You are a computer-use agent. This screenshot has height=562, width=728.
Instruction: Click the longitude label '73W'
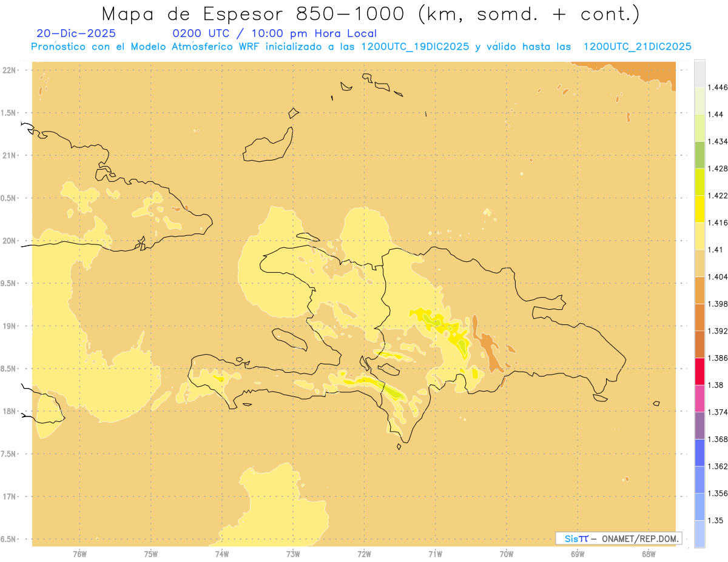(293, 554)
